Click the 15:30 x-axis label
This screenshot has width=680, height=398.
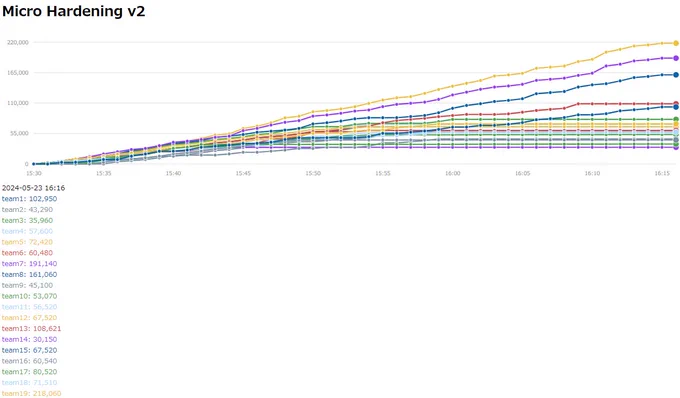pyautogui.click(x=34, y=173)
